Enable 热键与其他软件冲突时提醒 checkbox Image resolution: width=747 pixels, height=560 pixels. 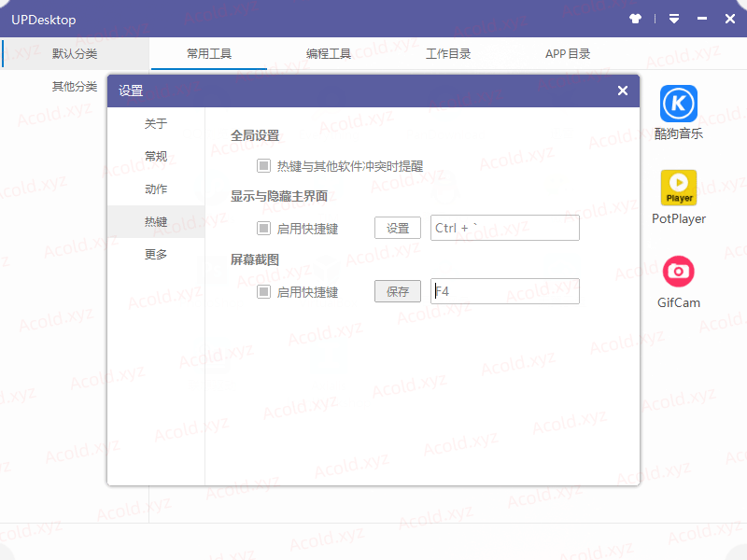[263, 166]
